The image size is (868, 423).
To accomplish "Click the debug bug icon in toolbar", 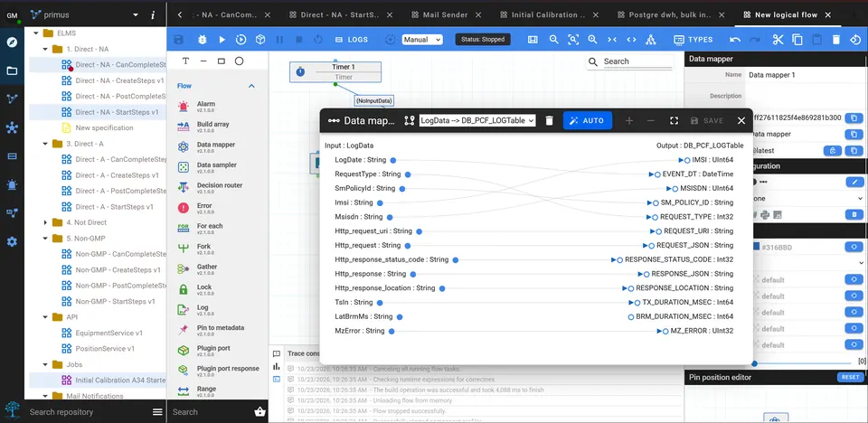I will (x=203, y=40).
